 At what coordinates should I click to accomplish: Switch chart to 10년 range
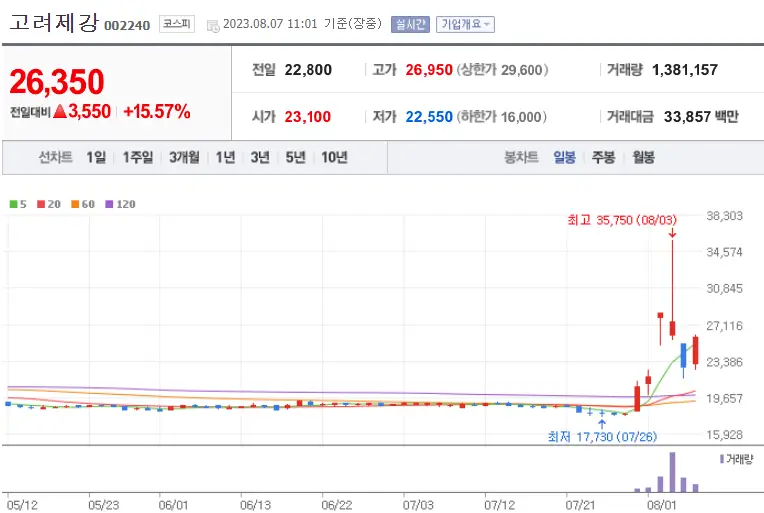[x=334, y=157]
